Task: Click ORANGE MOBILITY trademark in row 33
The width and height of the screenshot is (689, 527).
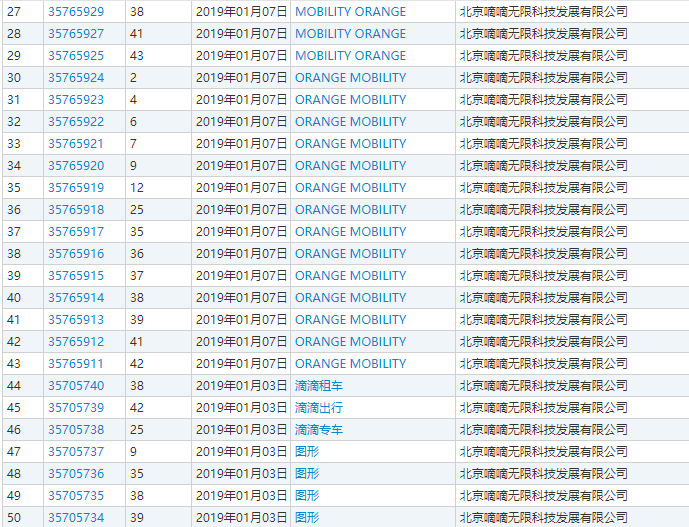Action: (x=350, y=144)
